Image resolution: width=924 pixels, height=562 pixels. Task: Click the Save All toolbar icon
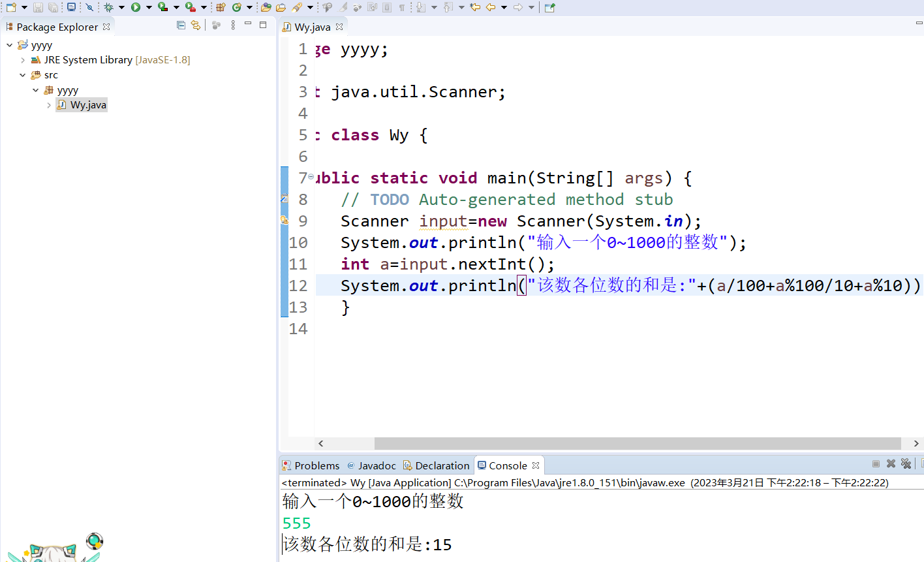53,7
